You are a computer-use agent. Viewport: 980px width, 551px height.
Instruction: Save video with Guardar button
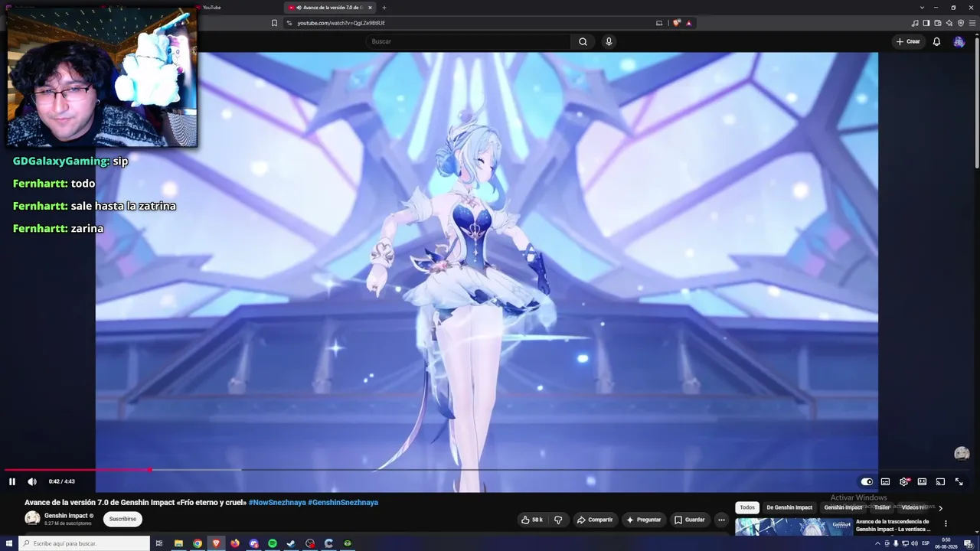pyautogui.click(x=689, y=520)
